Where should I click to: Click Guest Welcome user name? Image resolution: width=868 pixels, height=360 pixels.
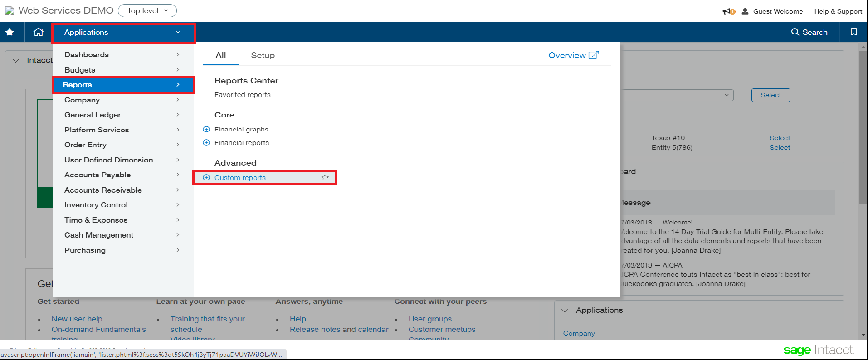click(x=778, y=11)
